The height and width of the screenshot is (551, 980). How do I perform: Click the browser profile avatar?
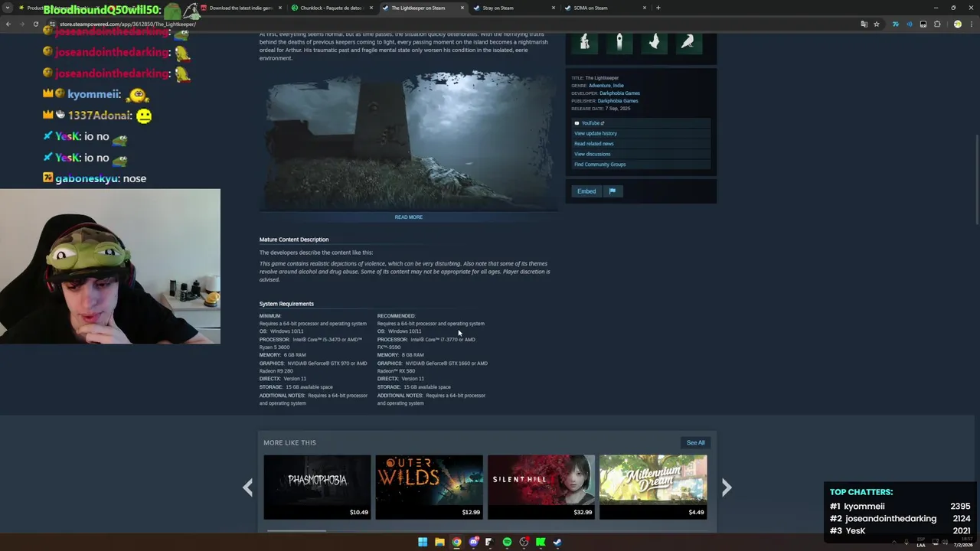pos(957,24)
